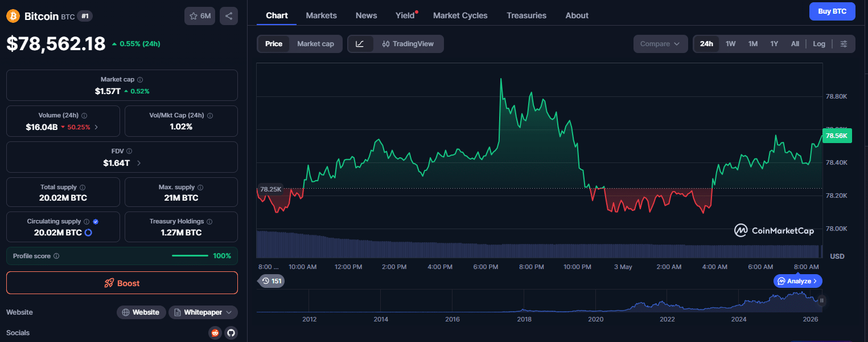The height and width of the screenshot is (342, 868).
Task: Click the info icon beside Circulating supply
Action: [87, 221]
